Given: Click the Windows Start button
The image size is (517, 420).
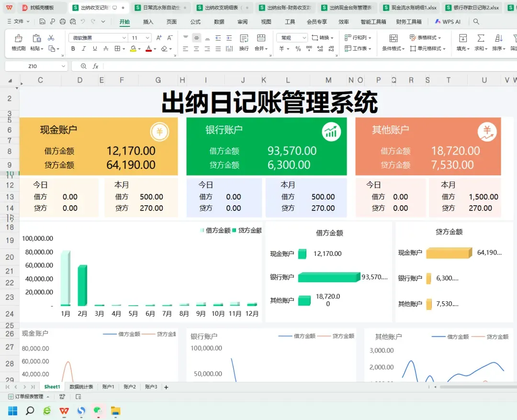Looking at the screenshot, I should 12,411.
